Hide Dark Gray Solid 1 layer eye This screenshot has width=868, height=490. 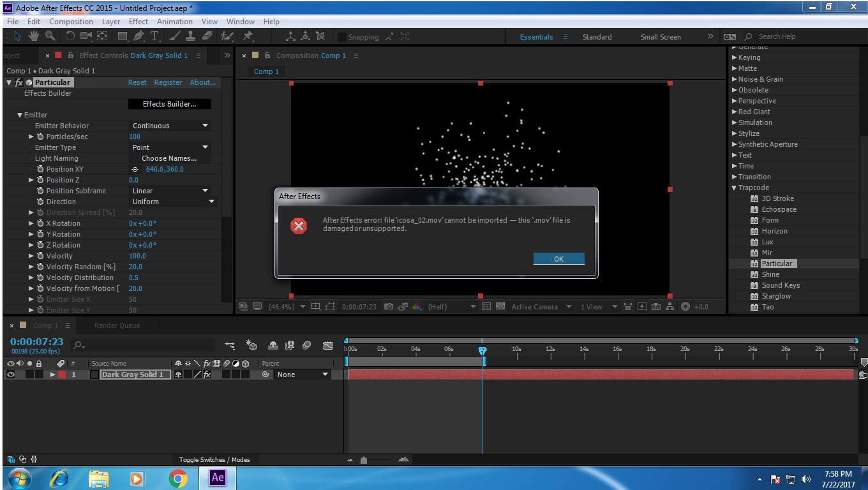pos(10,375)
